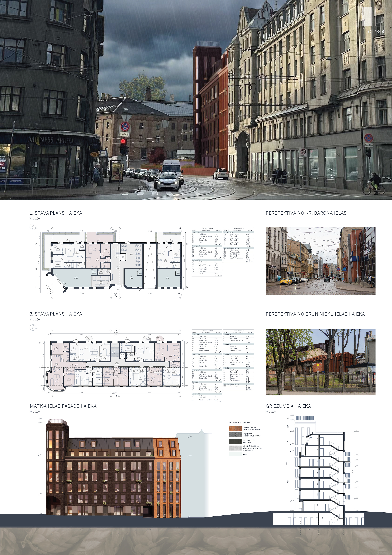The width and height of the screenshot is (392, 555).
Task: Click the '3. STĀVA PLĀNS | A ĒKA' heading
Action: (x=56, y=314)
